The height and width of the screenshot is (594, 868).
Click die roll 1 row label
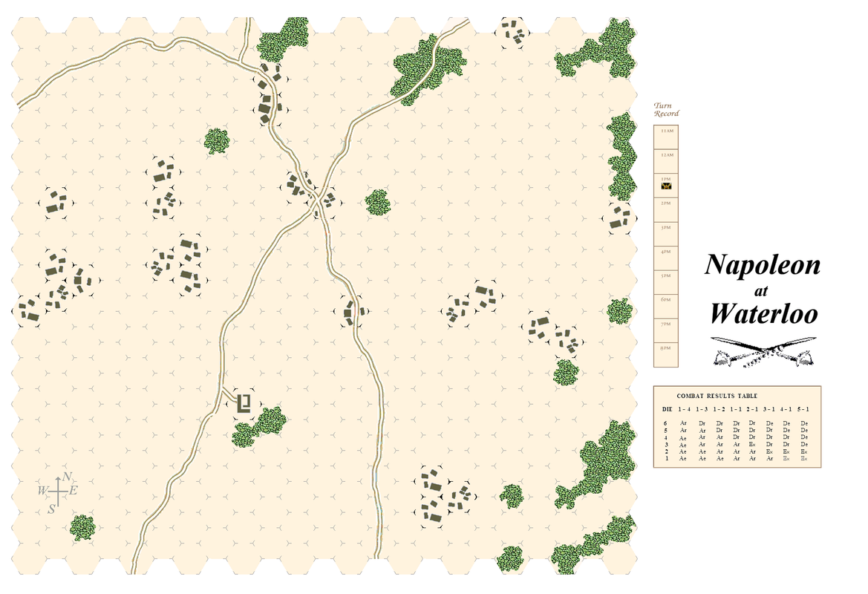click(x=667, y=458)
